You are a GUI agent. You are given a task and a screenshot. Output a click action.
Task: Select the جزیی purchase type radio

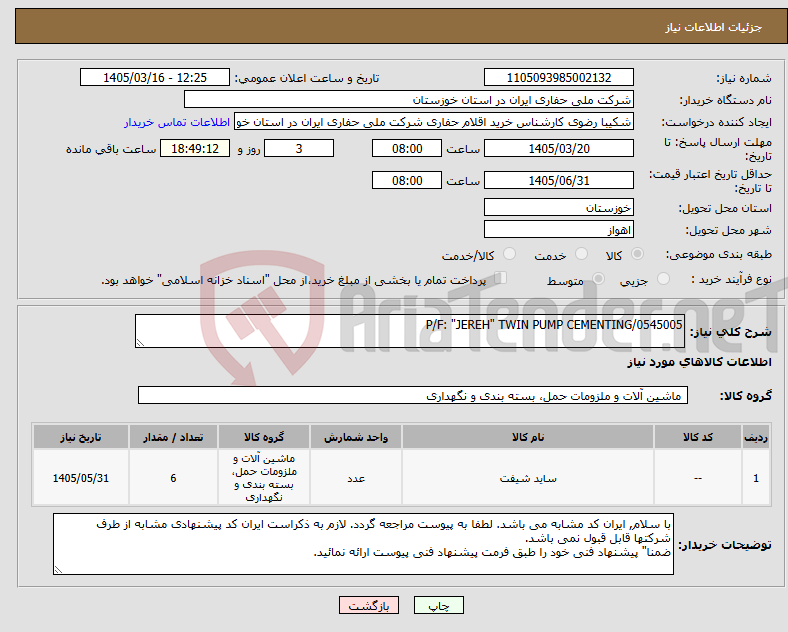663,279
